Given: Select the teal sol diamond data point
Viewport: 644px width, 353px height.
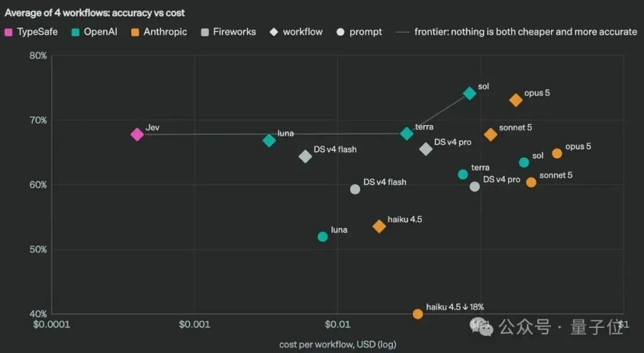Looking at the screenshot, I should (x=469, y=93).
